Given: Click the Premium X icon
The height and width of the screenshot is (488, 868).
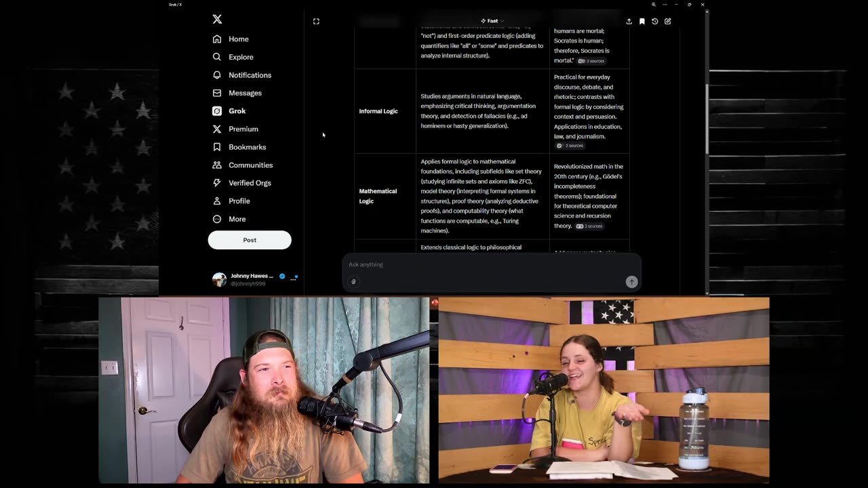Looking at the screenshot, I should pyautogui.click(x=217, y=129).
